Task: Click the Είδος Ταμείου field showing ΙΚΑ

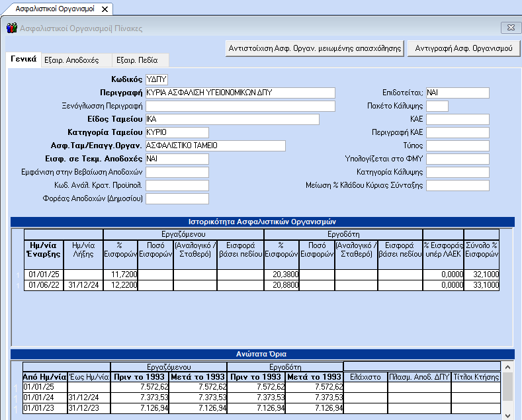Action: pos(232,119)
